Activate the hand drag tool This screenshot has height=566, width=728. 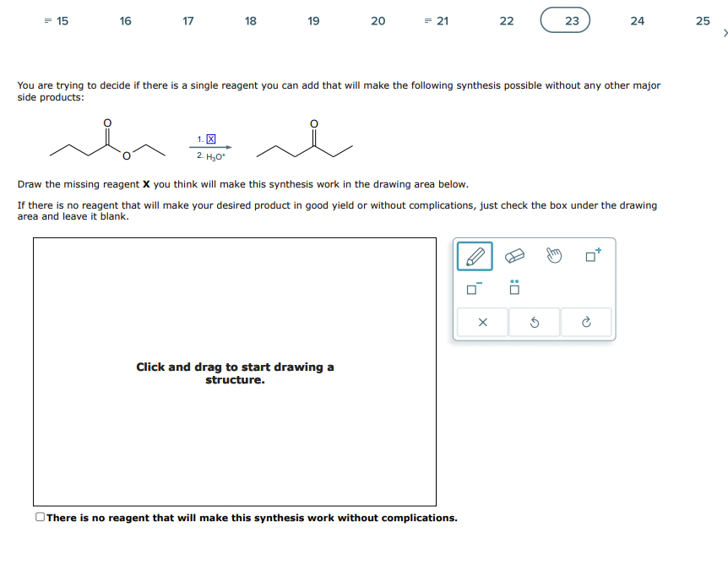tap(551, 255)
